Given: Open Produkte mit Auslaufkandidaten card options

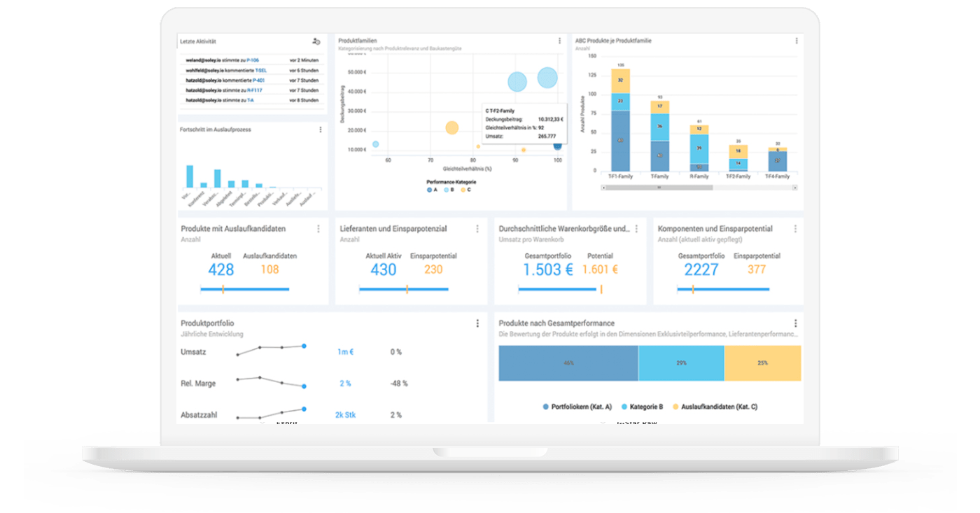Looking at the screenshot, I should click(x=318, y=229).
